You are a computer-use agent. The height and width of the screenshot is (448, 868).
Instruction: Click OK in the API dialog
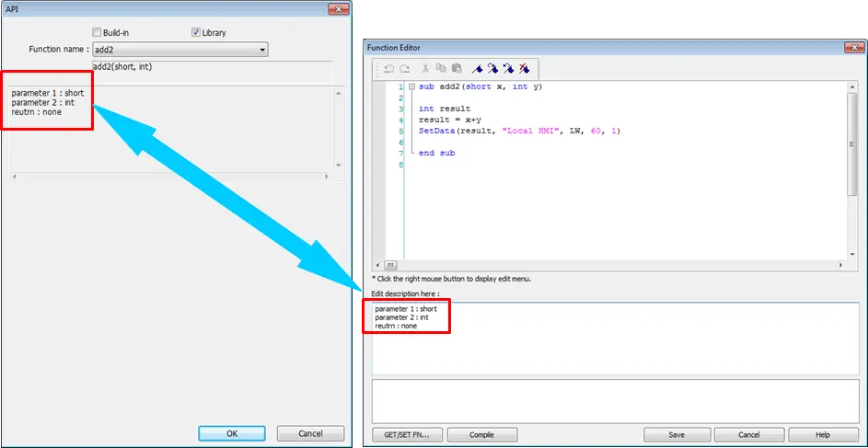(232, 433)
